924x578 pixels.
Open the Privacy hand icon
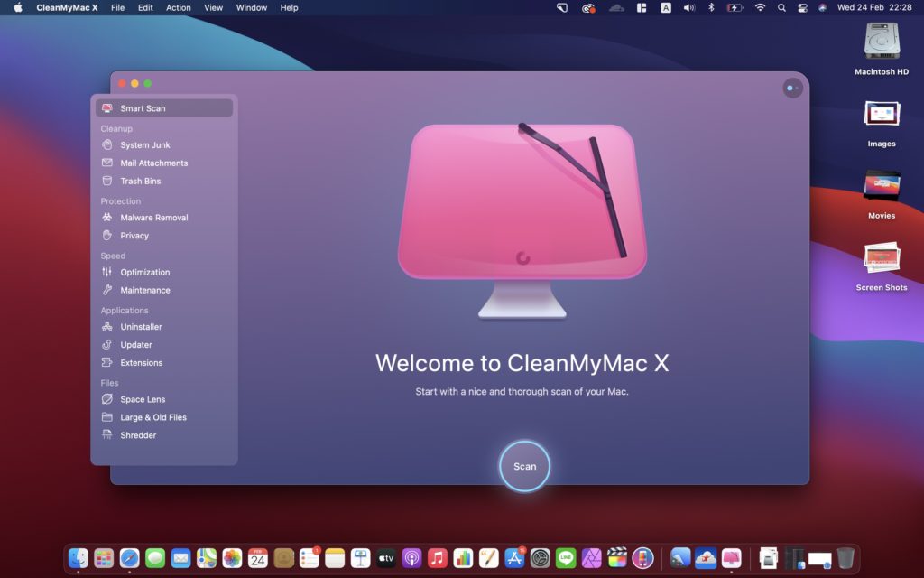[x=107, y=236]
